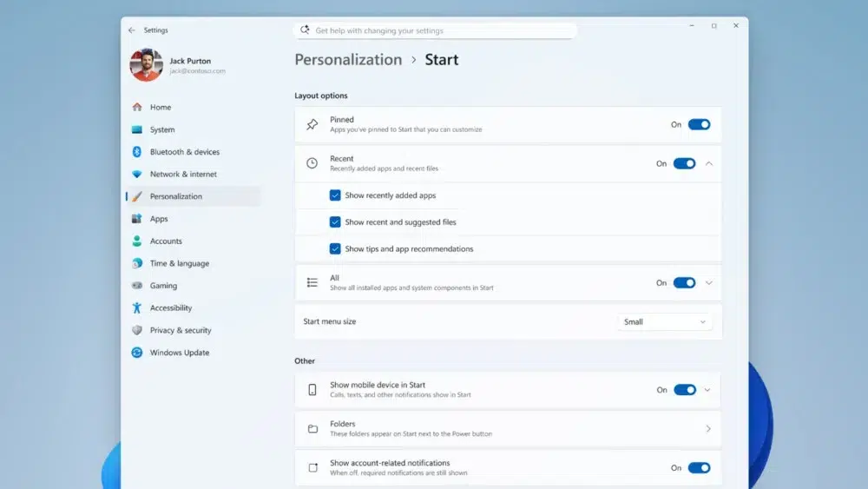Select Apps in the sidebar
This screenshot has width=868, height=489.
click(194, 219)
